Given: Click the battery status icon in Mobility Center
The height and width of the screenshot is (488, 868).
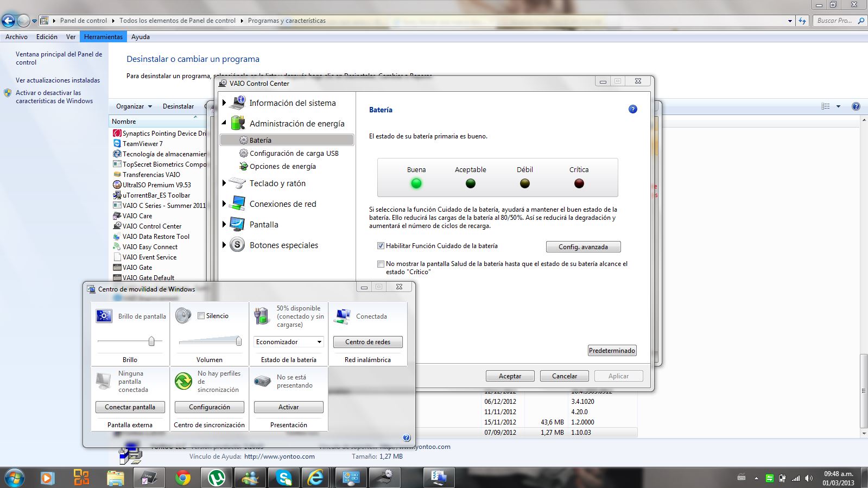Looking at the screenshot, I should tap(262, 316).
